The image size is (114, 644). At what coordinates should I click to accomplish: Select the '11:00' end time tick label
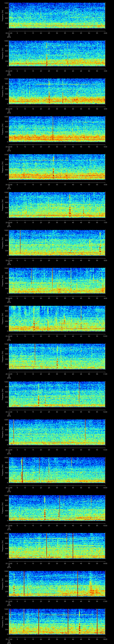(x=105, y=374)
